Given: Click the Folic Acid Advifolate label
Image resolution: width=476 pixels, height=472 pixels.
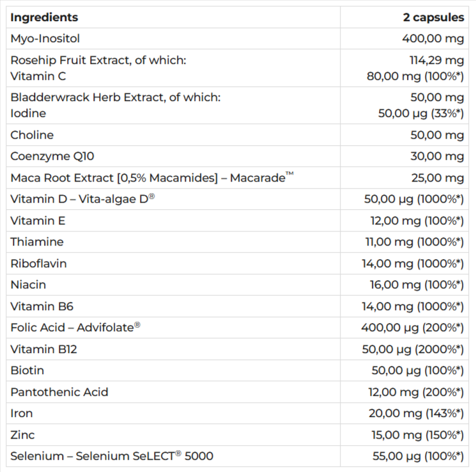Looking at the screenshot, I should pos(75,327).
